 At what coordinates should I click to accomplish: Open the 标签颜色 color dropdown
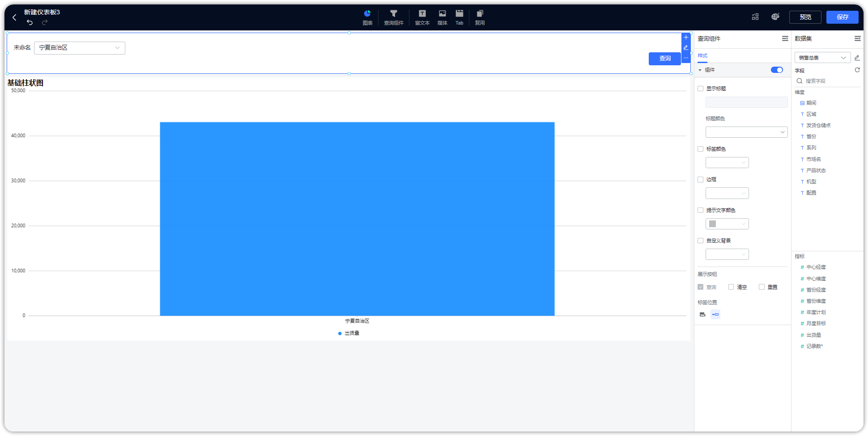pos(727,163)
